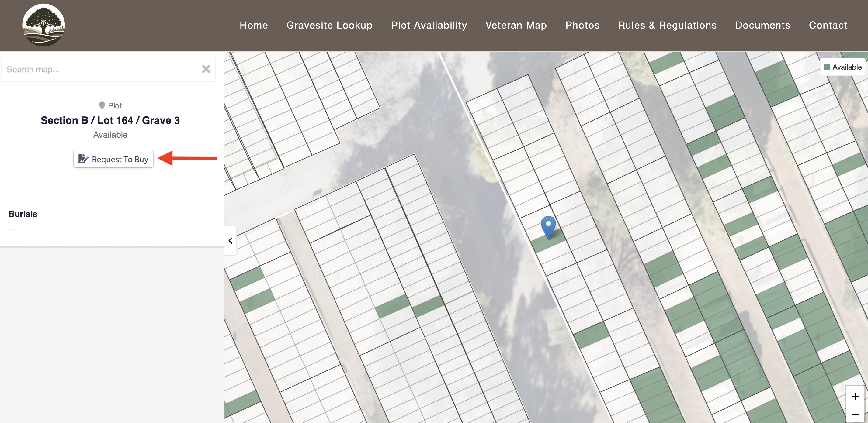Zoom out with the minus button

855,414
